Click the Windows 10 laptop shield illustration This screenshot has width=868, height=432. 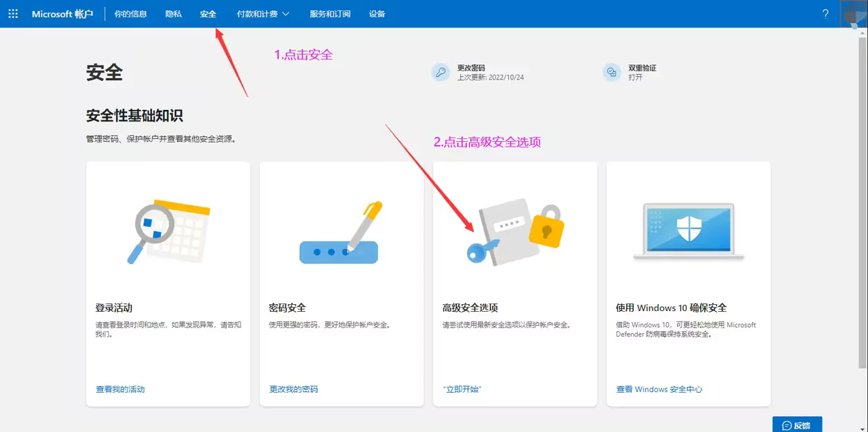688,232
